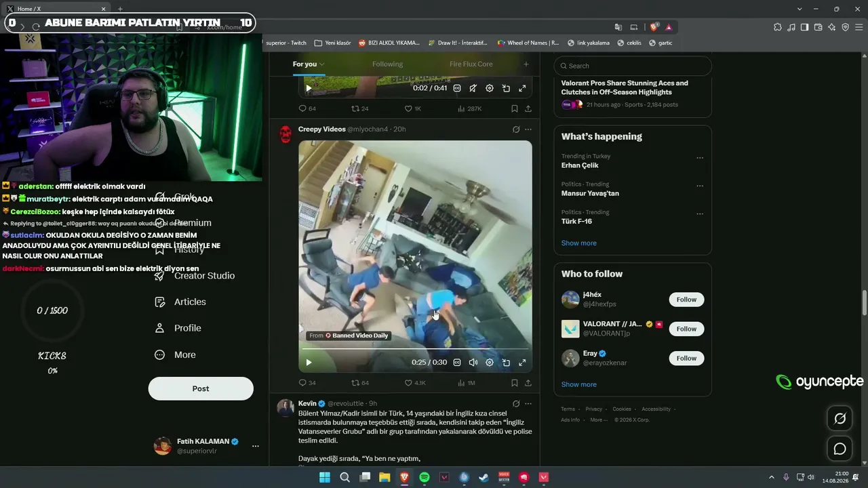Open Brave Rewards triangle icon
868x488 pixels.
pyautogui.click(x=669, y=27)
